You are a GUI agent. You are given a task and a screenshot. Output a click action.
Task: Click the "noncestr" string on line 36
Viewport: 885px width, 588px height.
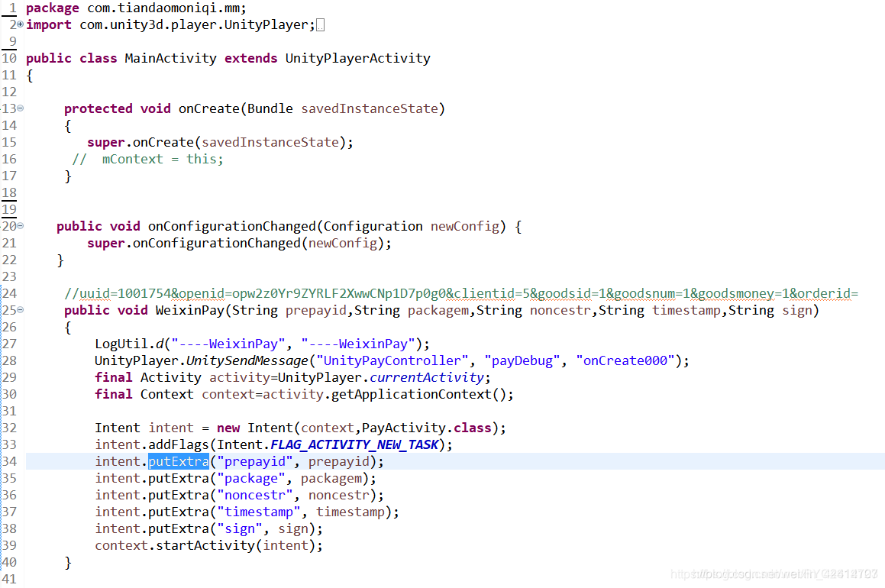click(255, 495)
